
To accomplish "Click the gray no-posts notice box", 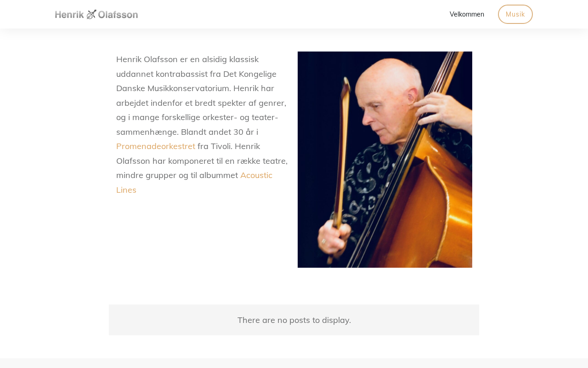I will [294, 320].
